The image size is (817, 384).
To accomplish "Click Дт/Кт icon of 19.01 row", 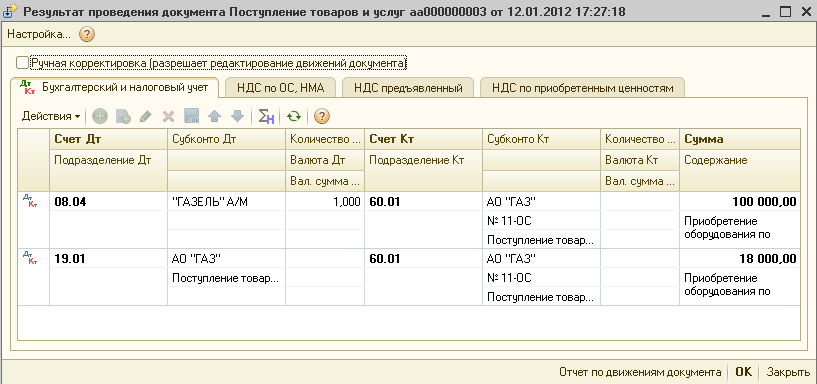I will coord(30,257).
